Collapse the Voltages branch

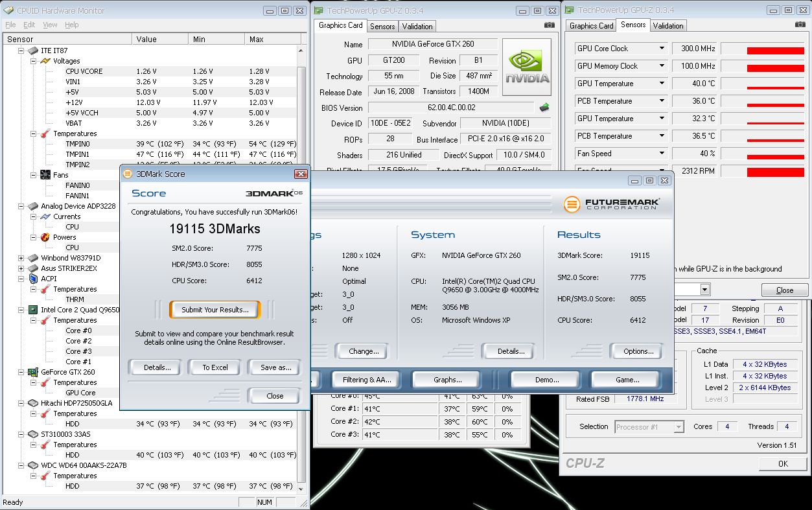coord(34,61)
